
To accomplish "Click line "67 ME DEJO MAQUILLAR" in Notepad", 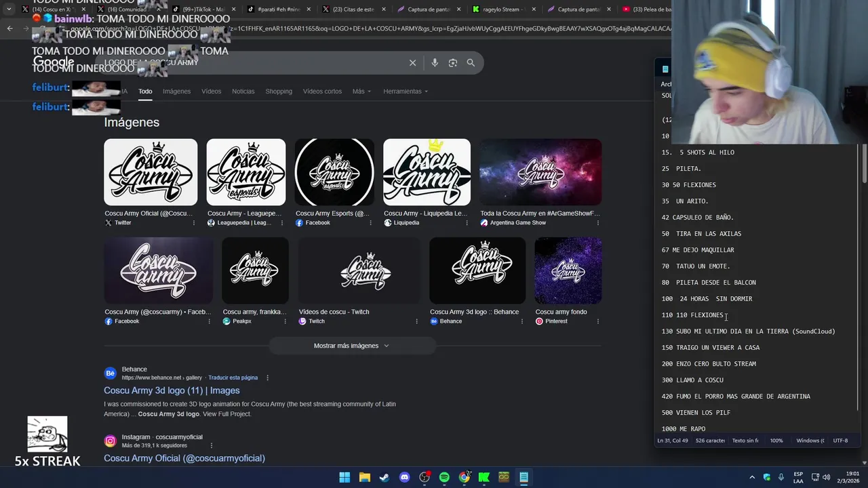I will click(x=698, y=250).
